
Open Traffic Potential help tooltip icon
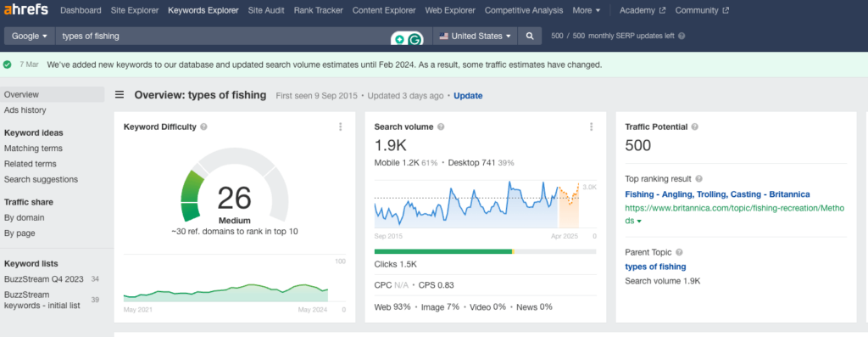[x=695, y=127]
